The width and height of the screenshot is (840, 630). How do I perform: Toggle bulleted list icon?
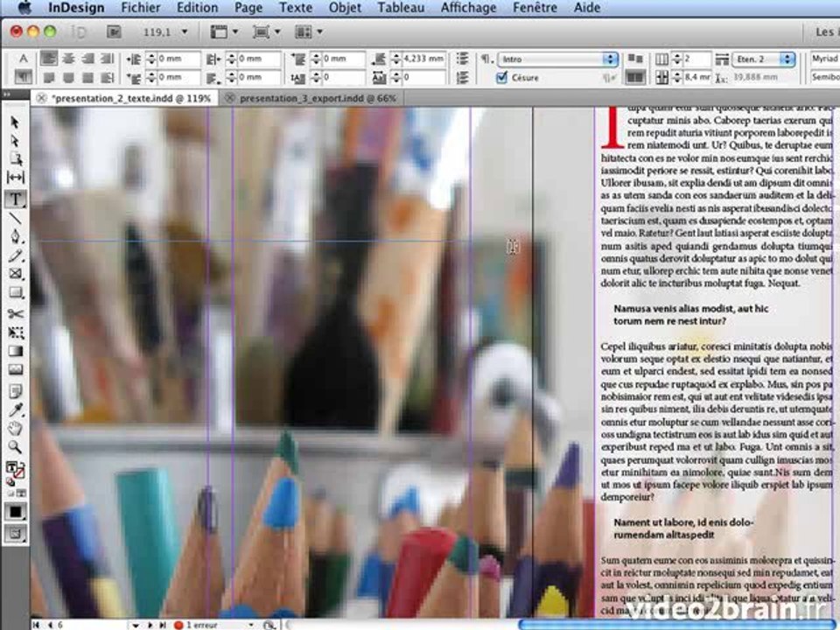(x=462, y=59)
